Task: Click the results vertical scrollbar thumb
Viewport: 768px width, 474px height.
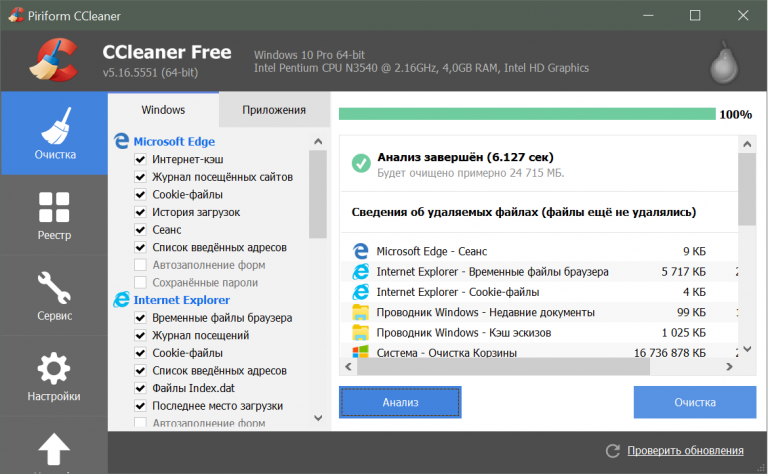Action: click(747, 189)
